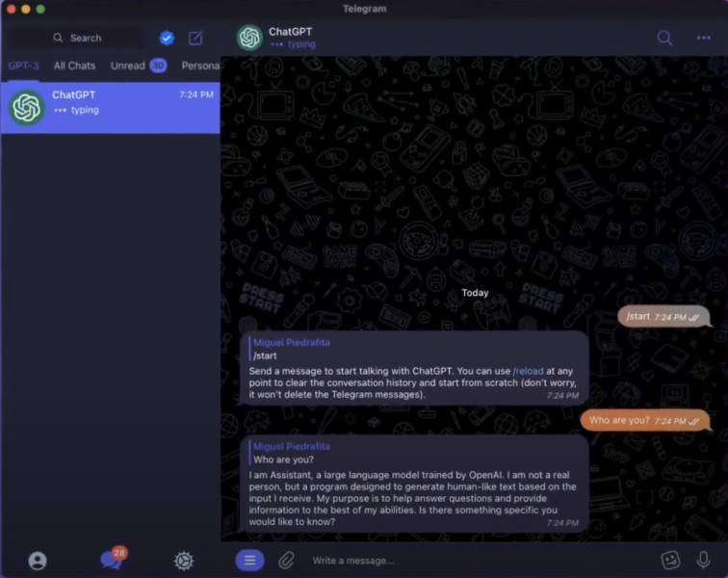Open the ChatGPT chat in the list
Viewport: 728px width, 578px height.
click(x=111, y=108)
